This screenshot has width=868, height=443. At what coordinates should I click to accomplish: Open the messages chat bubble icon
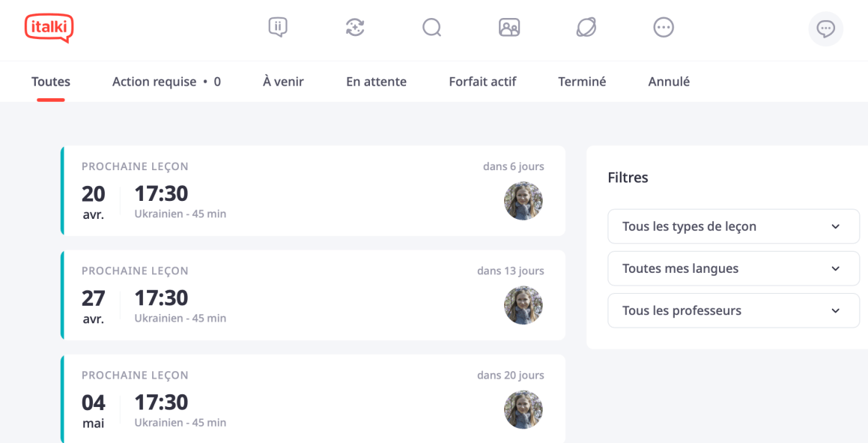point(825,29)
